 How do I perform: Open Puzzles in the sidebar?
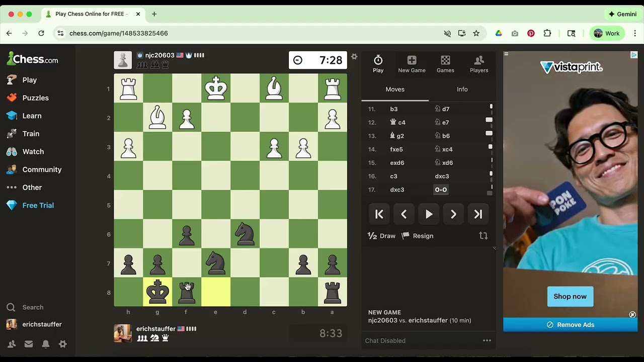[28, 98]
